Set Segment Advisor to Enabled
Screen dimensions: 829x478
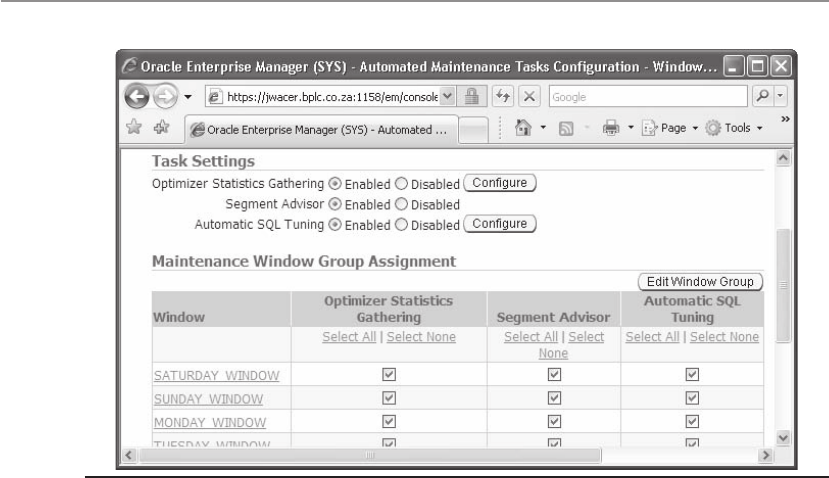click(x=335, y=204)
